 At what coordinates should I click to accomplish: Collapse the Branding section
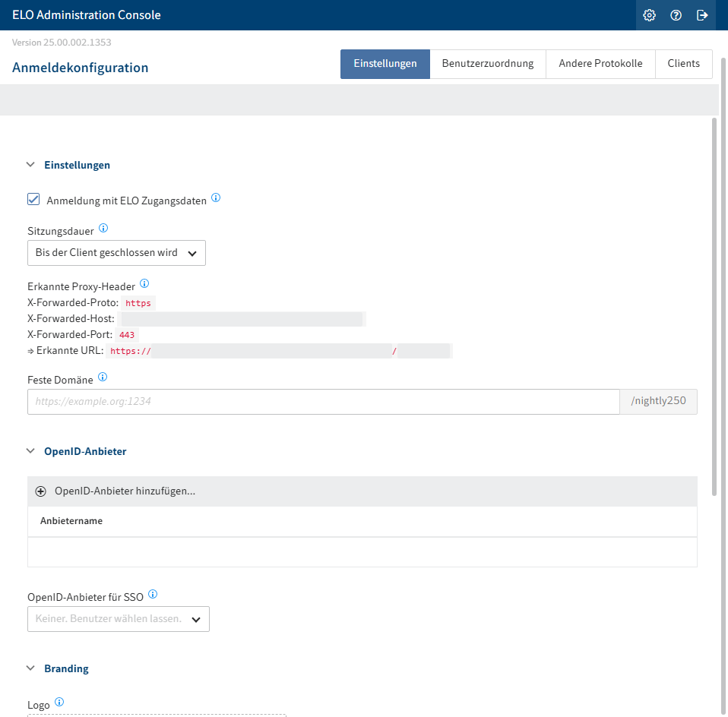coord(30,668)
